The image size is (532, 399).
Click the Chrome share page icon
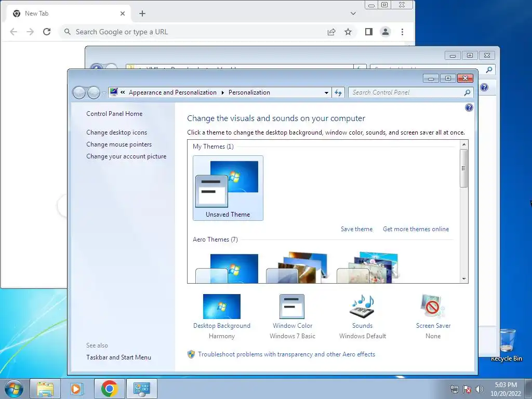[x=331, y=32]
